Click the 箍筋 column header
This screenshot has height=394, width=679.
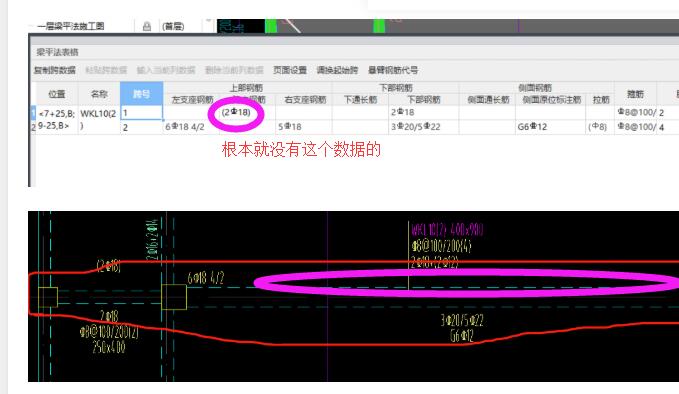(x=635, y=94)
